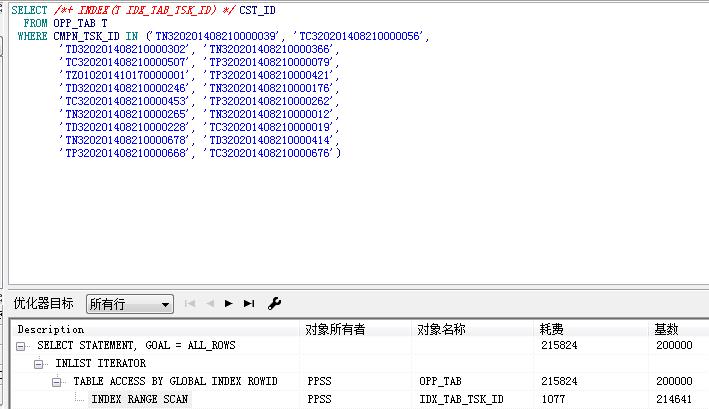Image resolution: width=709 pixels, height=409 pixels.
Task: Click value 'TN320201408210000265'
Action: tap(125, 114)
